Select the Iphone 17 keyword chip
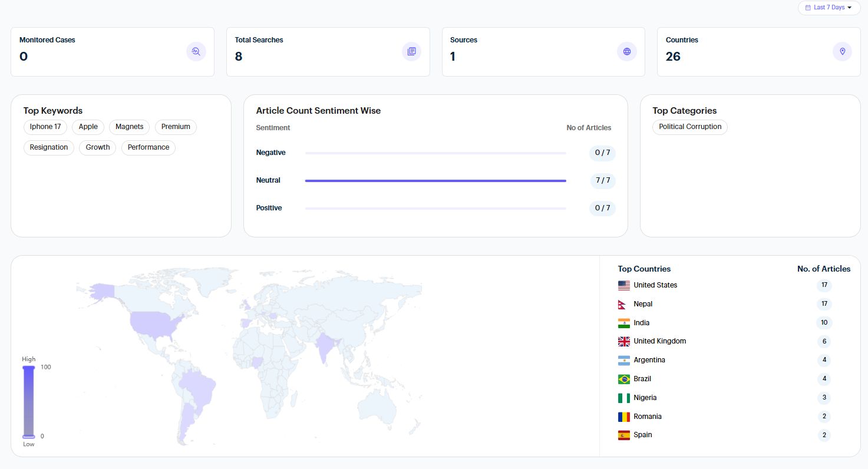868x469 pixels. (x=45, y=127)
